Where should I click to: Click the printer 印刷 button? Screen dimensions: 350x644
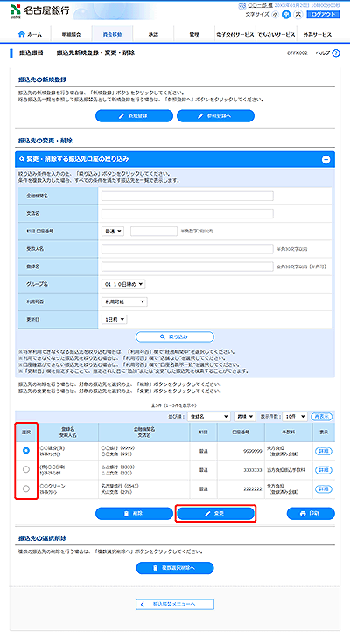[311, 514]
